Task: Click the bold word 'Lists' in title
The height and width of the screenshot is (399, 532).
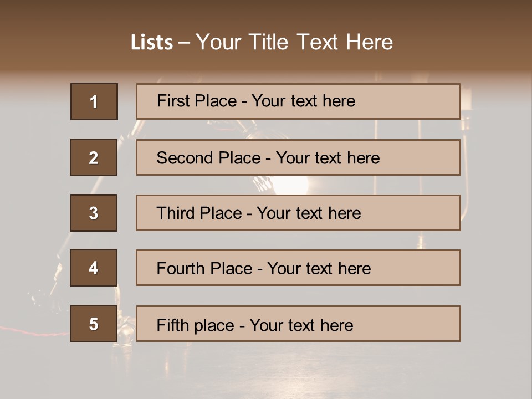Action: point(152,42)
